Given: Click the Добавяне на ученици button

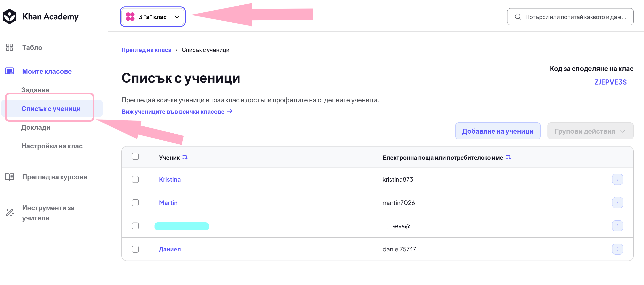Looking at the screenshot, I should 497,131.
